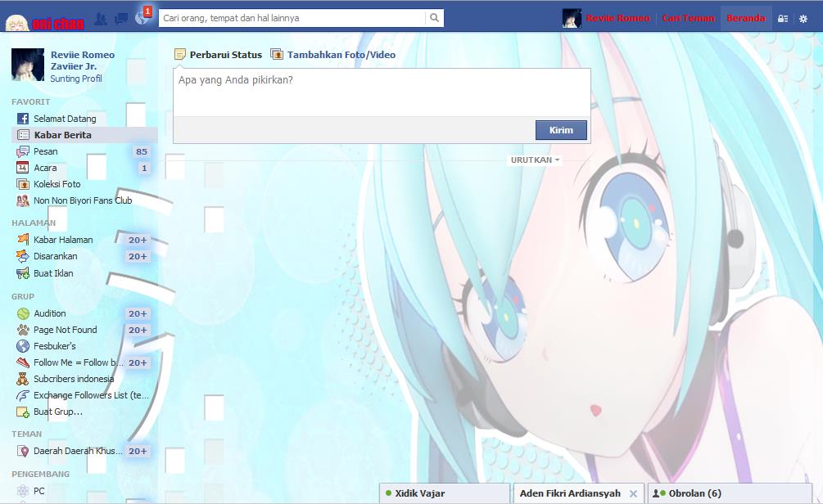Click the Fesbuker's globe icon
The width and height of the screenshot is (823, 504).
tap(23, 346)
